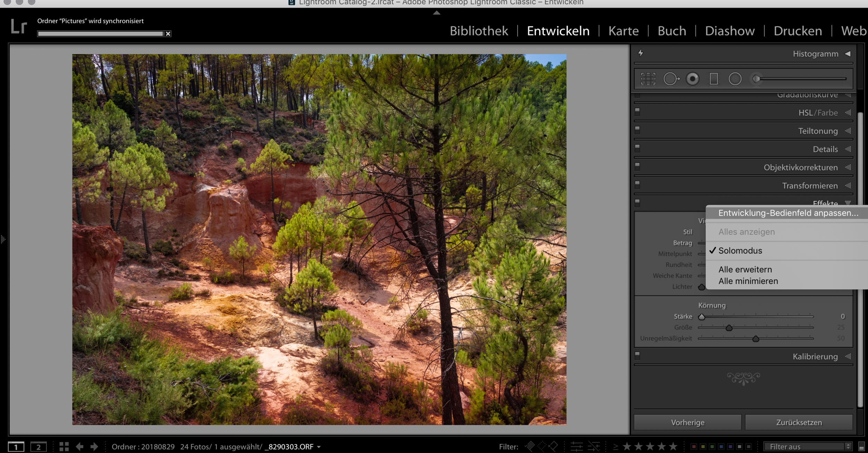The image size is (868, 453).
Task: Filter by rejected photos
Action: (x=553, y=446)
